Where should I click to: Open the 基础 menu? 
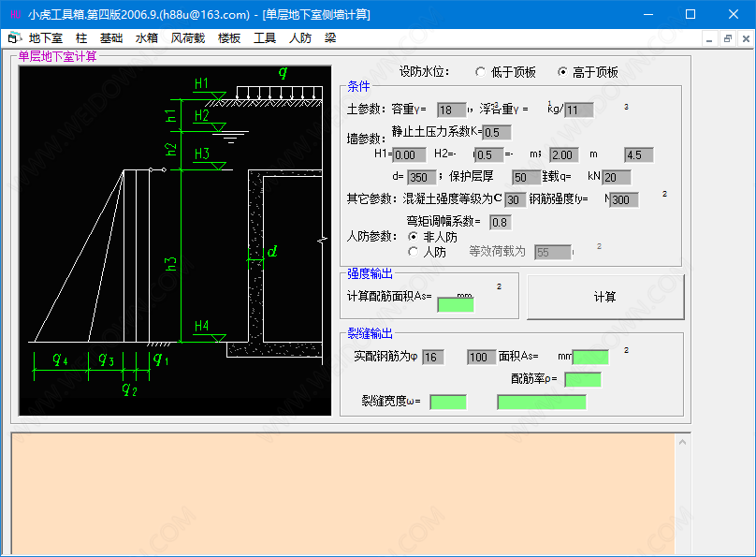tap(111, 38)
